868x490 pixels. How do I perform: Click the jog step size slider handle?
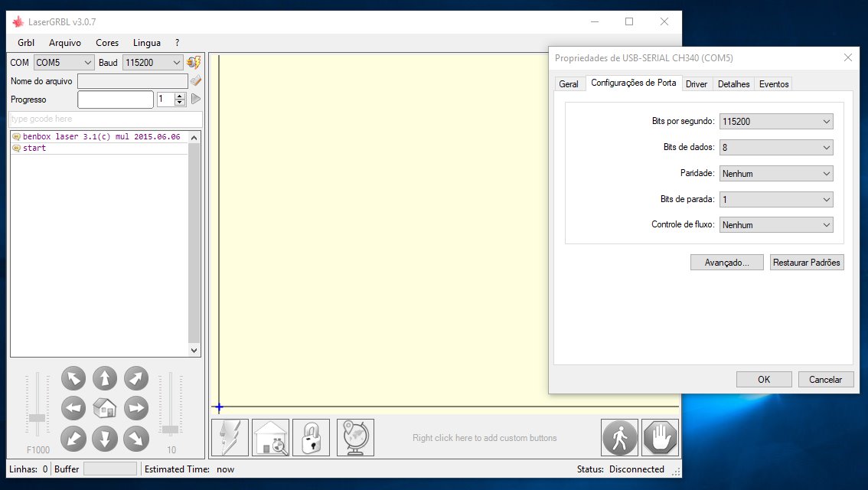coord(171,430)
